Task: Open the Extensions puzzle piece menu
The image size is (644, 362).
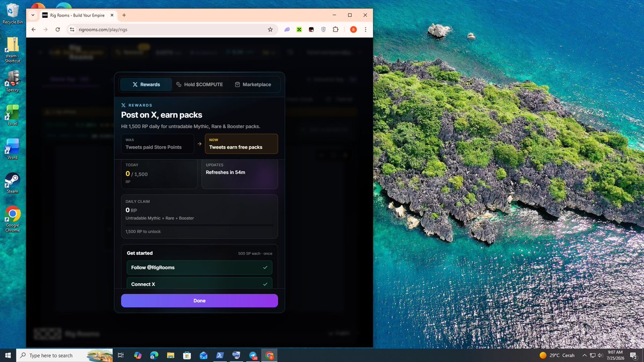Action: click(335, 29)
